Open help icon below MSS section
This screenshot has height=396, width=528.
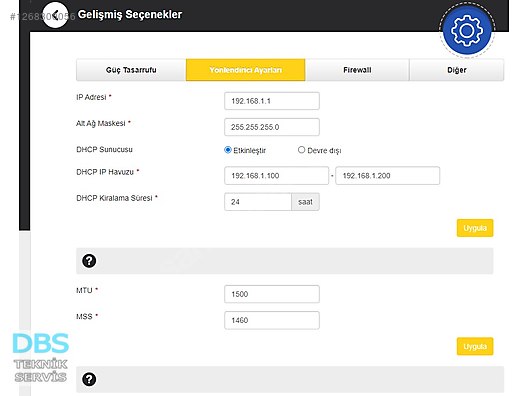click(89, 380)
